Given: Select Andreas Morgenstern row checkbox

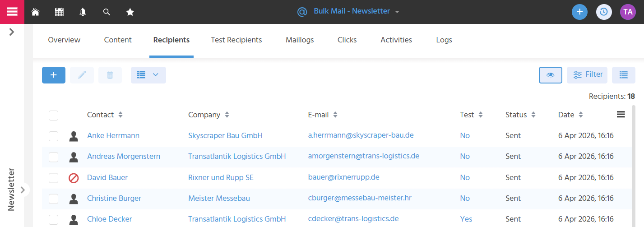Looking at the screenshot, I should pyautogui.click(x=53, y=157).
